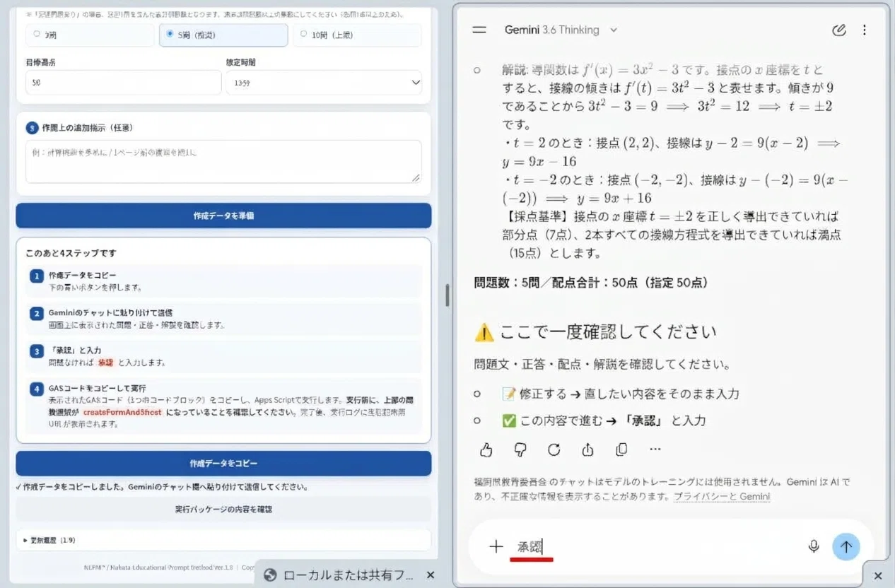
Task: Click the ここで一度確認してください heading
Action: 608,331
